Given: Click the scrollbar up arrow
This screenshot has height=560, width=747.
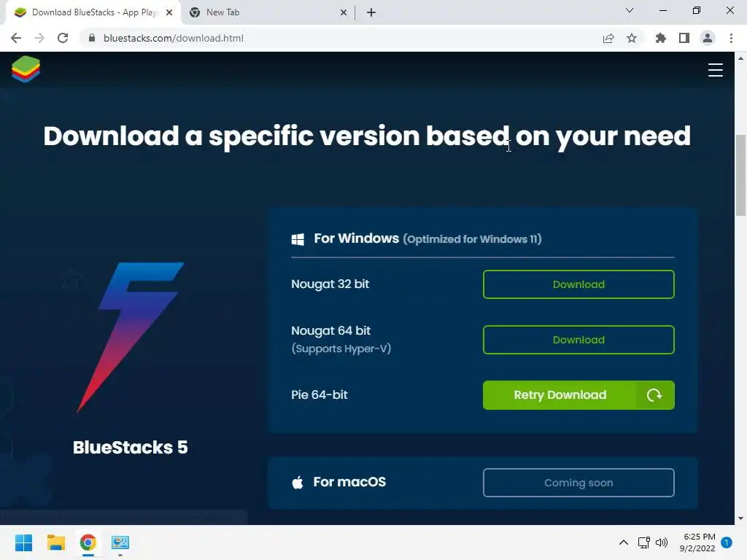Looking at the screenshot, I should coord(740,58).
